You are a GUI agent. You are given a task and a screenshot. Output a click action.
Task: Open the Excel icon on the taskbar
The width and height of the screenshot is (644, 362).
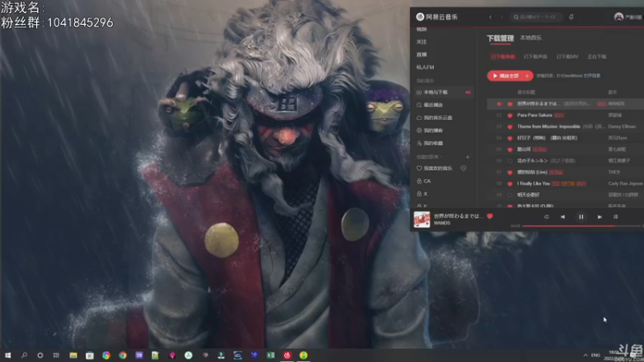270,355
